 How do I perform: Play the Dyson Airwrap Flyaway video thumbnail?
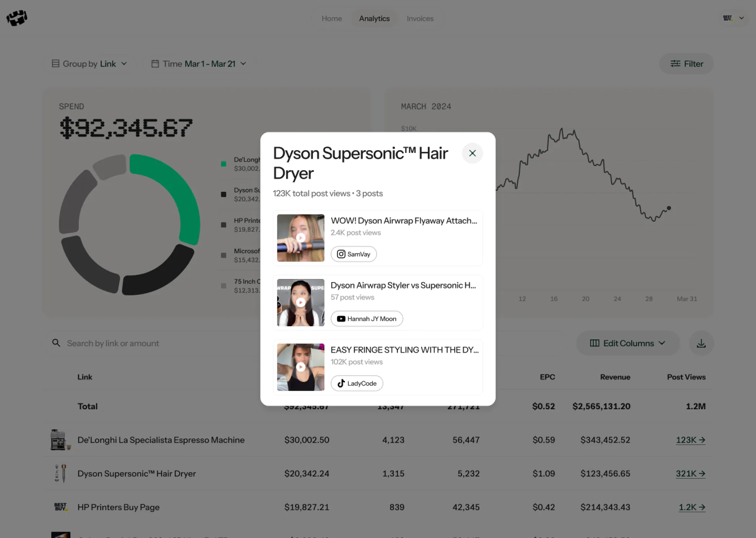click(300, 238)
